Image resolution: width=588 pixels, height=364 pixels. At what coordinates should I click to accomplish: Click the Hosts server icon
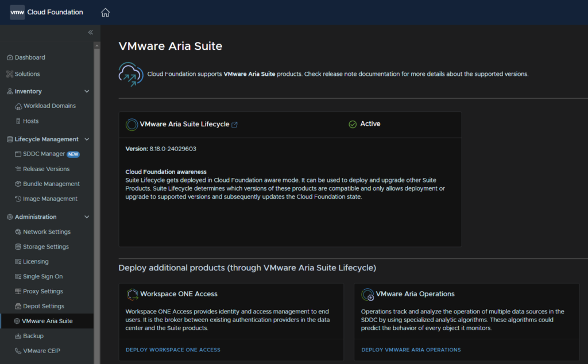pos(18,121)
